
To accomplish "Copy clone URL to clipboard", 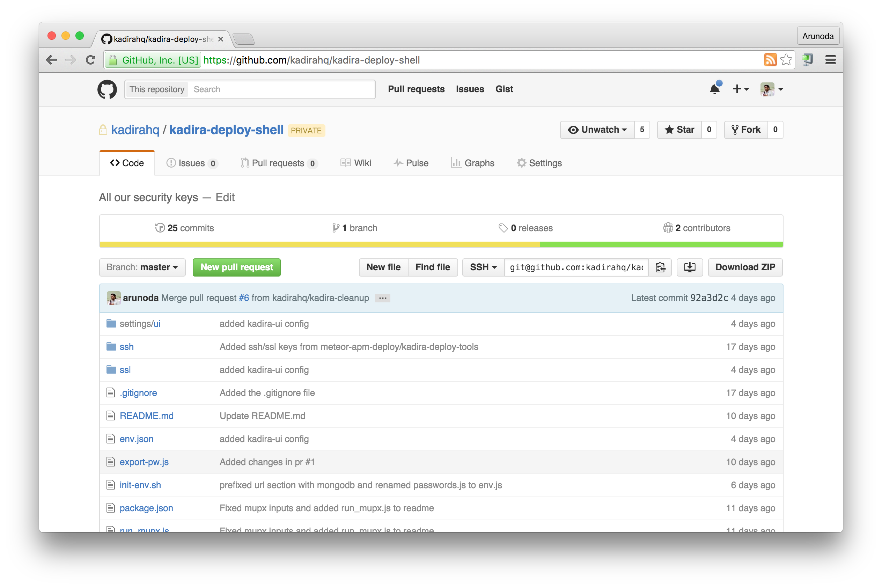I will [660, 267].
